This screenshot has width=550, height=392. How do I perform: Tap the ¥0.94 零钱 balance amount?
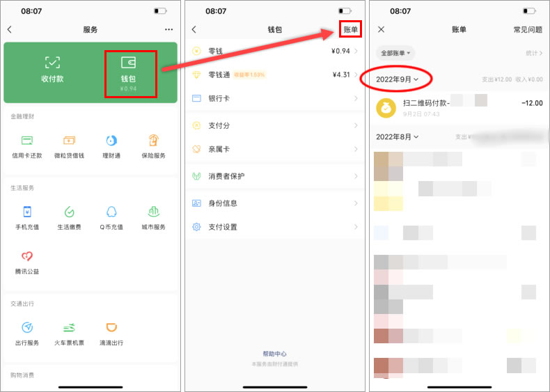click(340, 52)
